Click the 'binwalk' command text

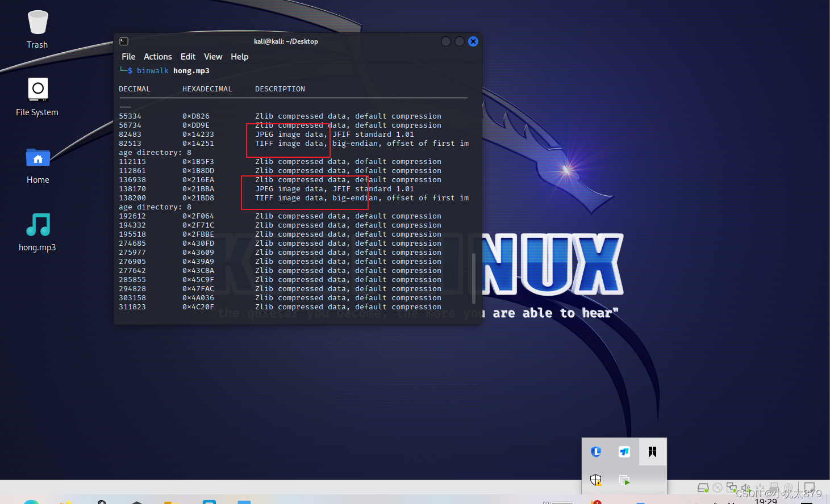[152, 71]
